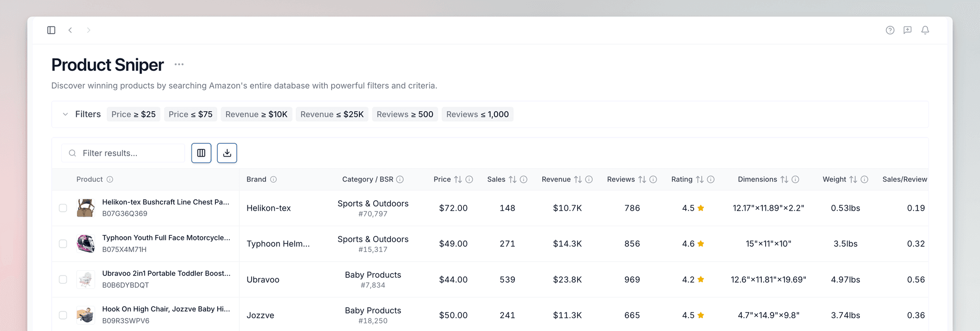
Task: Click ASIN B07G36Q369
Action: (x=125, y=214)
